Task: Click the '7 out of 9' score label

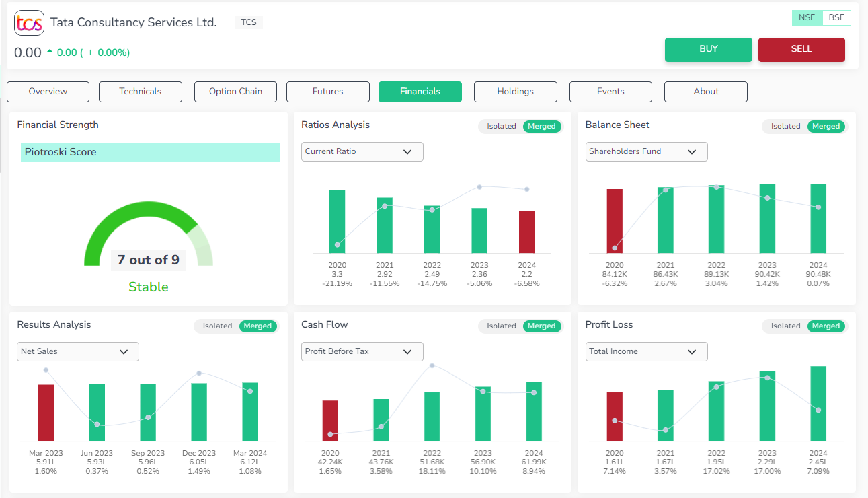Action: [x=149, y=260]
